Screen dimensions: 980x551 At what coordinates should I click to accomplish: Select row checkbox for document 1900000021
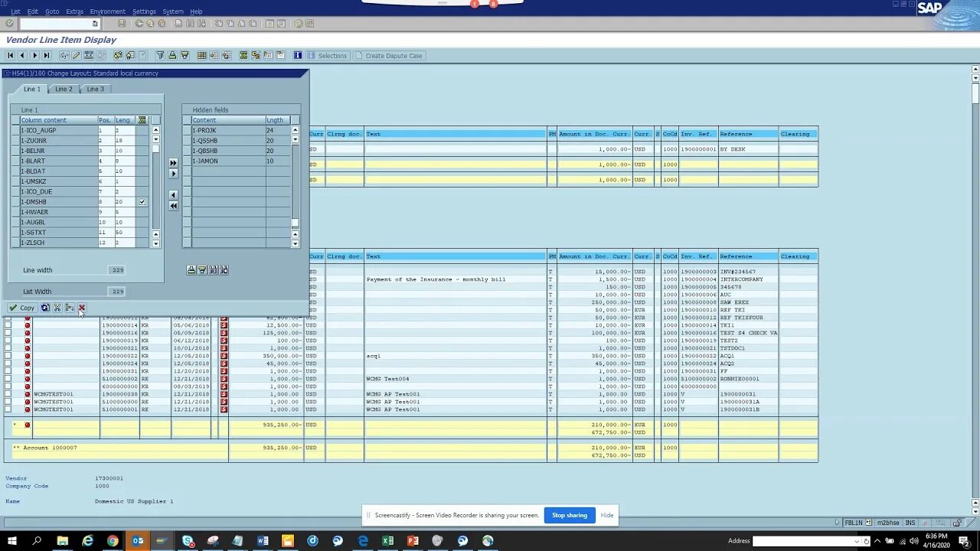pyautogui.click(x=8, y=348)
